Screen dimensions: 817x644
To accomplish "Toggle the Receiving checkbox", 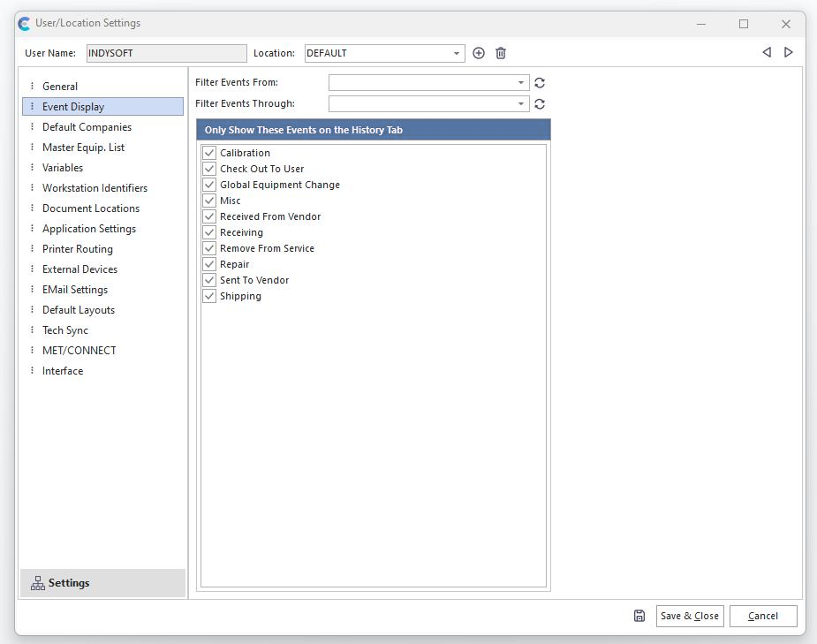I will [x=209, y=232].
